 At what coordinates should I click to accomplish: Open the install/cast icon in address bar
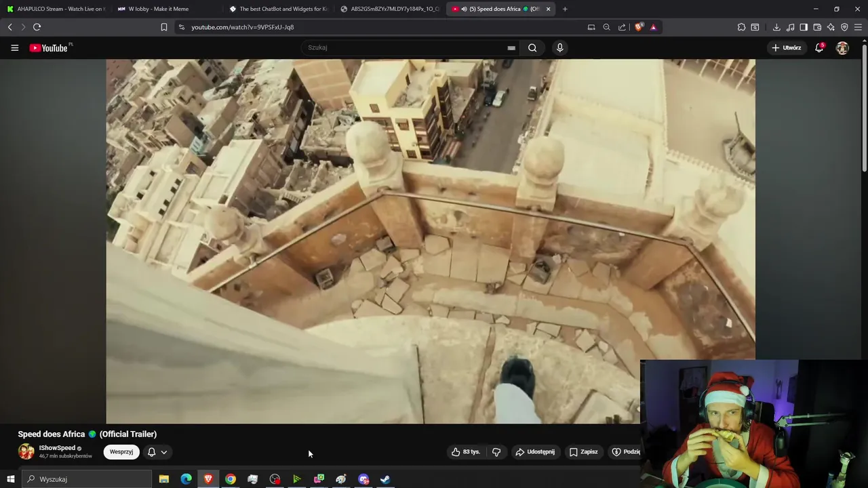click(x=591, y=27)
